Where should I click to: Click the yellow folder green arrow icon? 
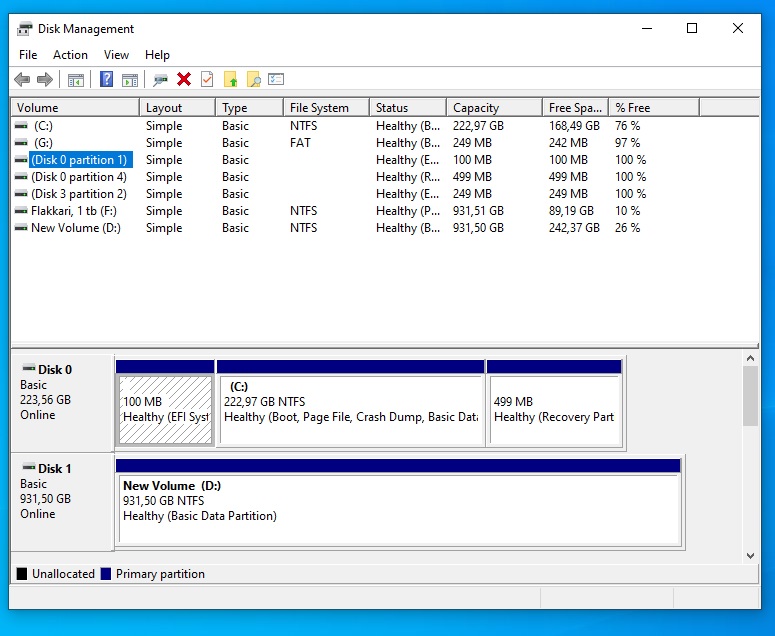click(231, 80)
